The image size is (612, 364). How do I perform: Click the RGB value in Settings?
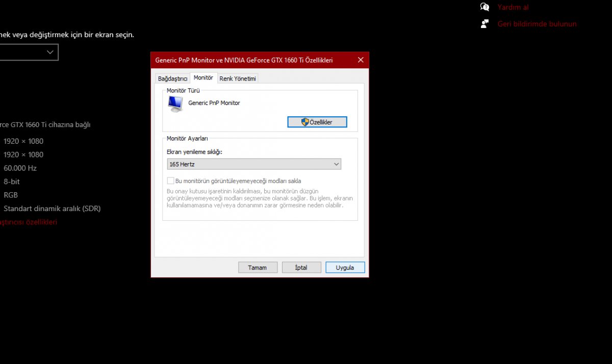(x=11, y=195)
